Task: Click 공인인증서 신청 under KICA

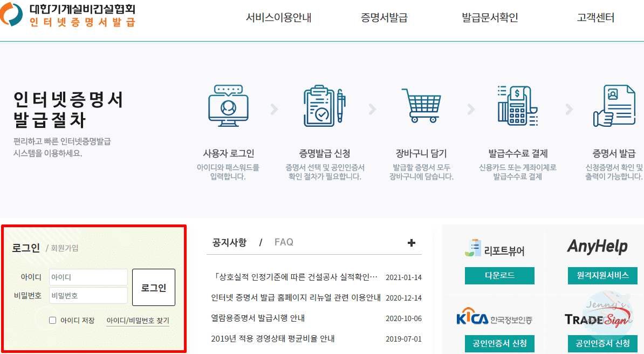Action: tap(499, 343)
